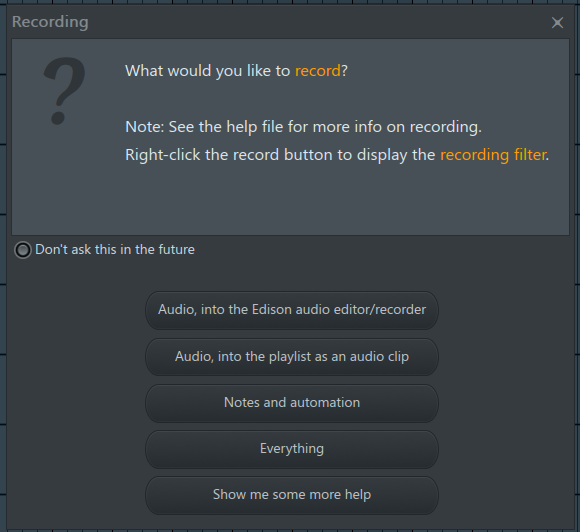Click the Show me some more help button
The height and width of the screenshot is (532, 580).
(x=292, y=495)
